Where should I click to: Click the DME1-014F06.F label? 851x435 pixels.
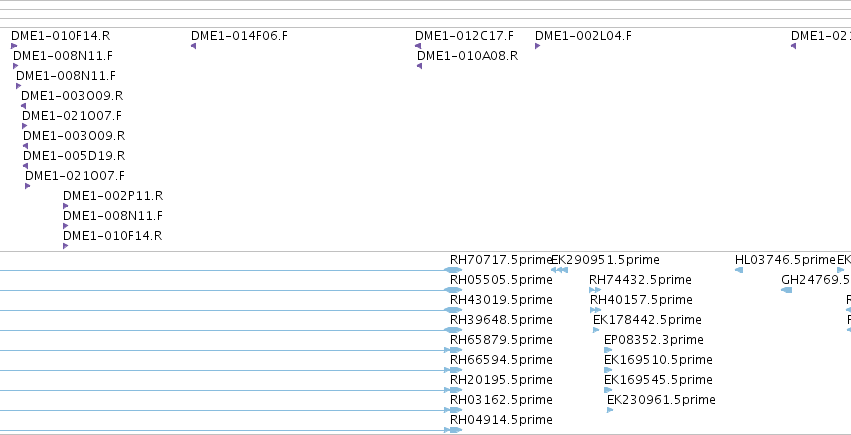pyautogui.click(x=239, y=36)
